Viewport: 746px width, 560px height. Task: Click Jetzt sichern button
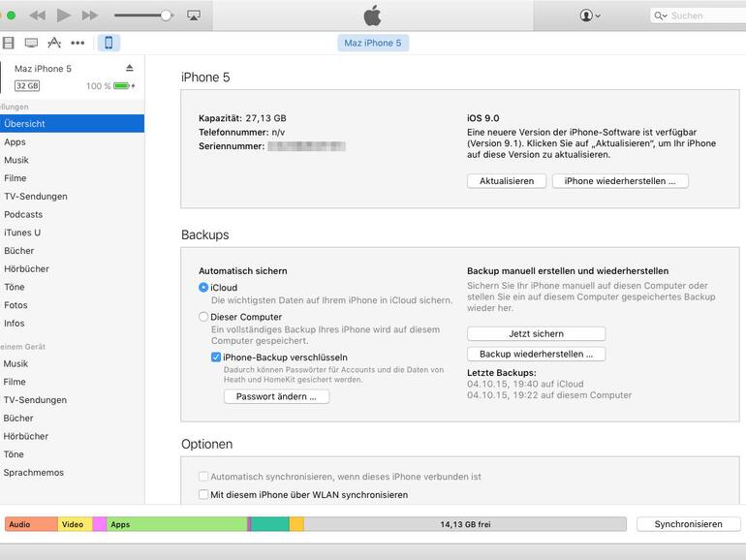coord(536,333)
